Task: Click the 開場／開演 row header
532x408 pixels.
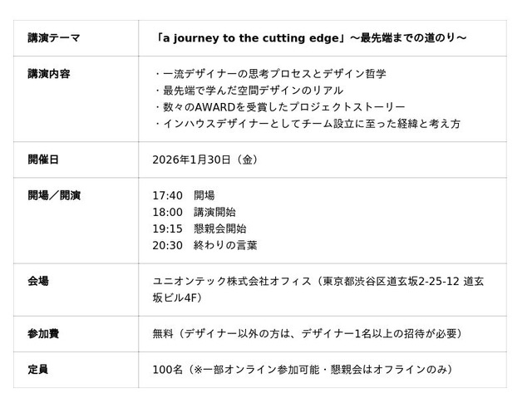Action: coord(54,195)
